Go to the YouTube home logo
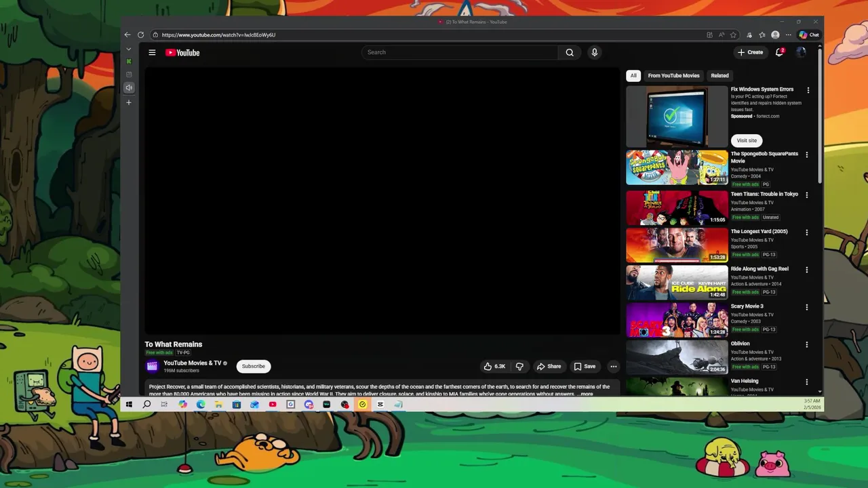The height and width of the screenshot is (488, 868). click(182, 52)
